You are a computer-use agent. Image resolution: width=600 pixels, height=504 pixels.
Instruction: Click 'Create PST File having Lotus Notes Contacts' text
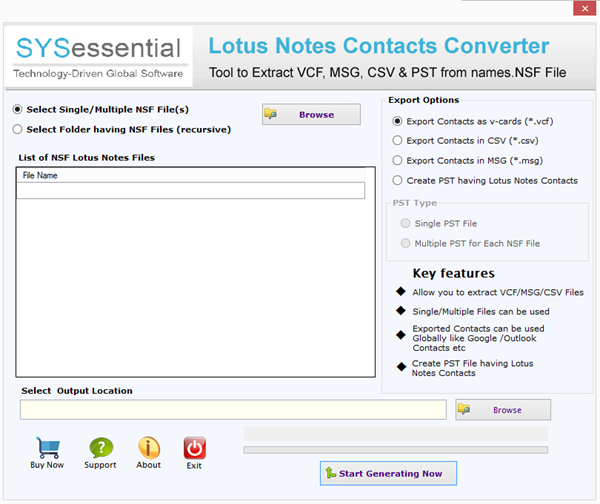[x=472, y=368]
